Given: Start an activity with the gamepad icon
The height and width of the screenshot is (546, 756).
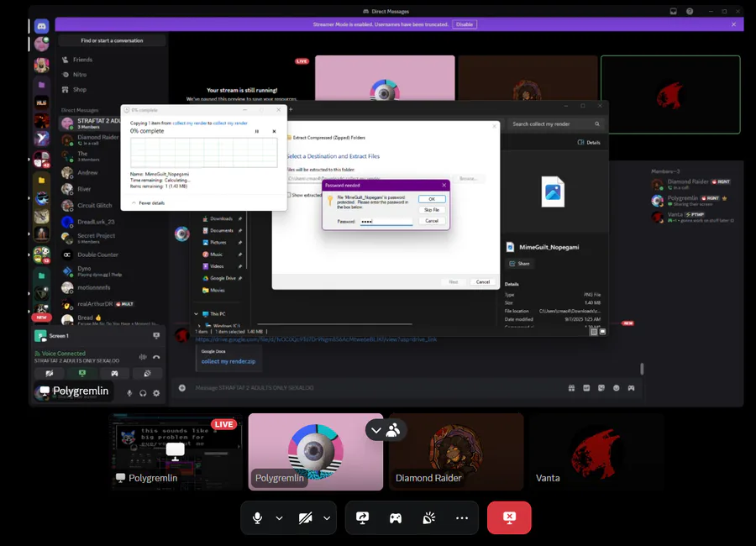Looking at the screenshot, I should click(x=396, y=518).
